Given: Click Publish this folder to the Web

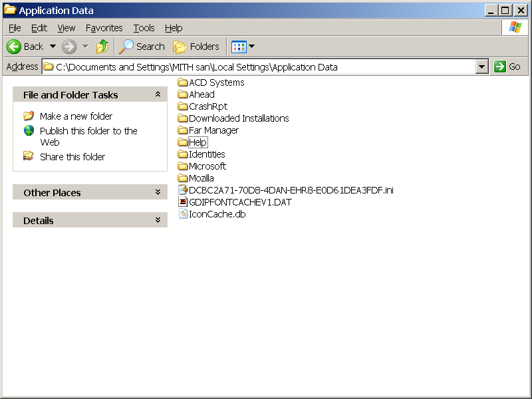Looking at the screenshot, I should click(88, 136).
